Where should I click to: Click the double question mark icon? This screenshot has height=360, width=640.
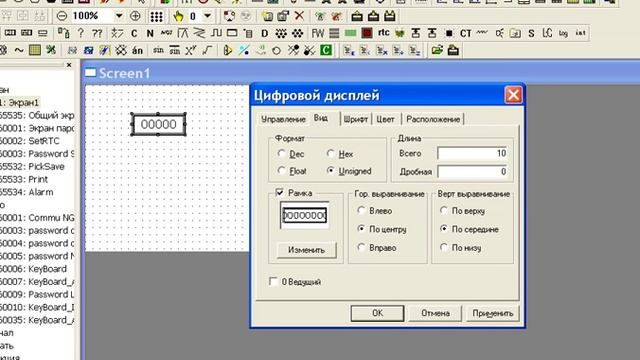pyautogui.click(x=97, y=33)
